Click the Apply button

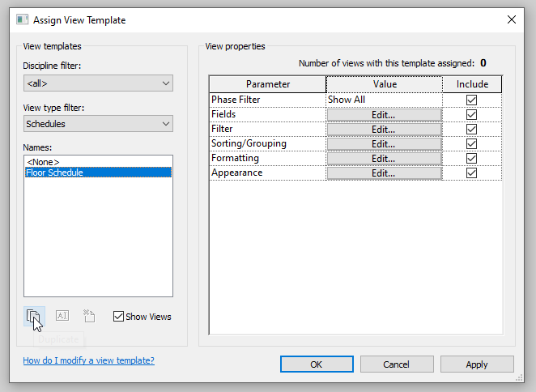coord(476,364)
